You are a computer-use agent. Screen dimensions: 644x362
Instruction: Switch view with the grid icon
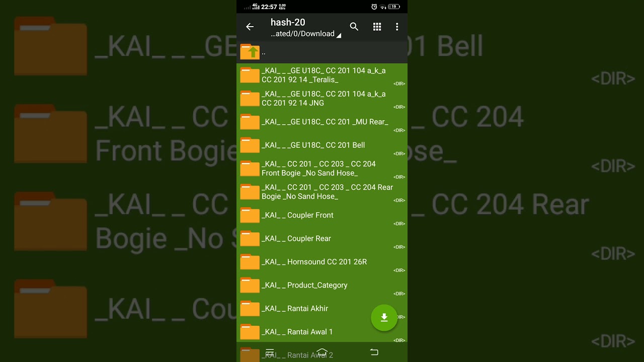click(377, 27)
